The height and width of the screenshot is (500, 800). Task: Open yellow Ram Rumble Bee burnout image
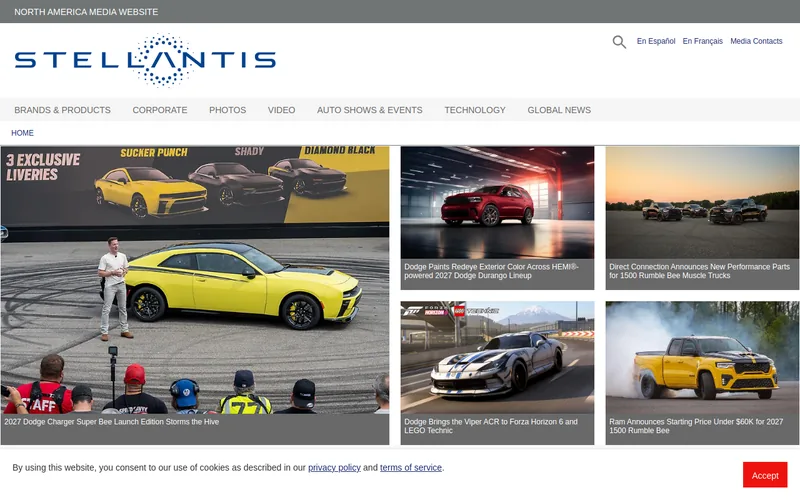703,357
